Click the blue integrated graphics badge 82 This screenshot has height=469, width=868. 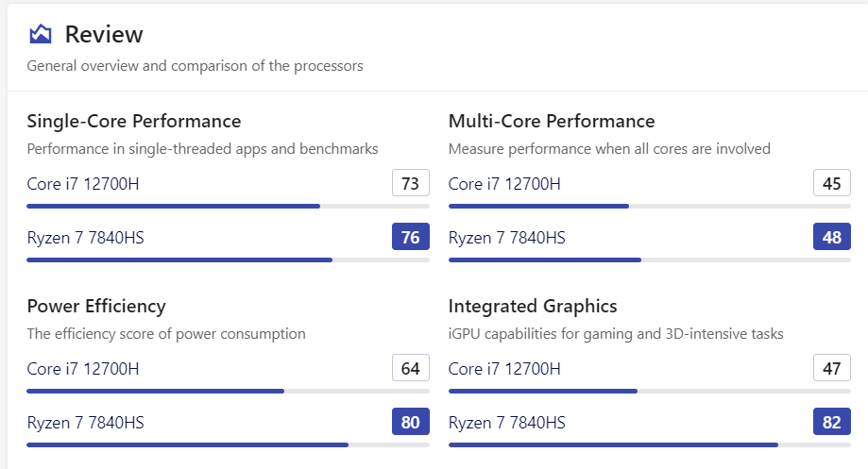tap(831, 422)
